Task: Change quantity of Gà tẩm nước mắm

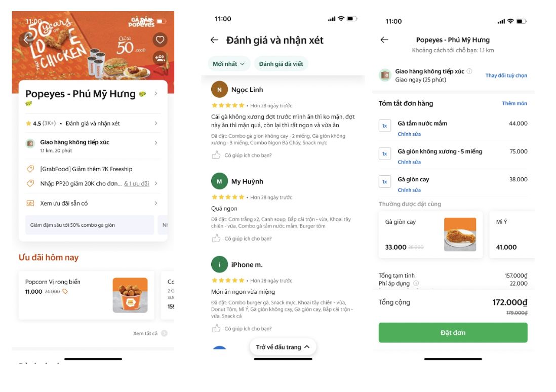Action: tap(385, 126)
